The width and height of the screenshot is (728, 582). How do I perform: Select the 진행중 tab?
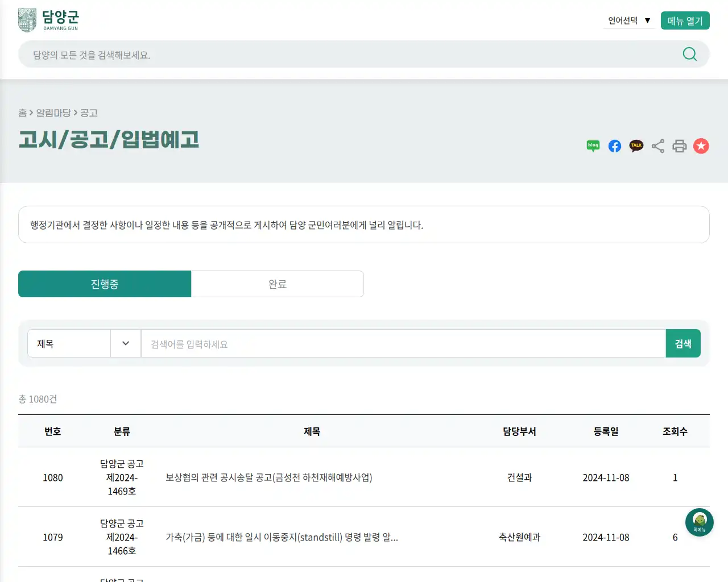105,284
